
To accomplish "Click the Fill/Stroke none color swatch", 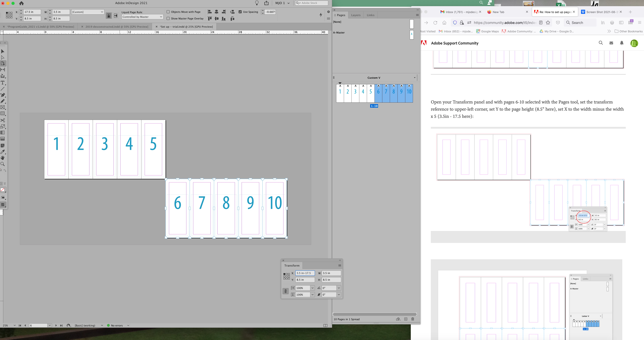I will coord(3,190).
